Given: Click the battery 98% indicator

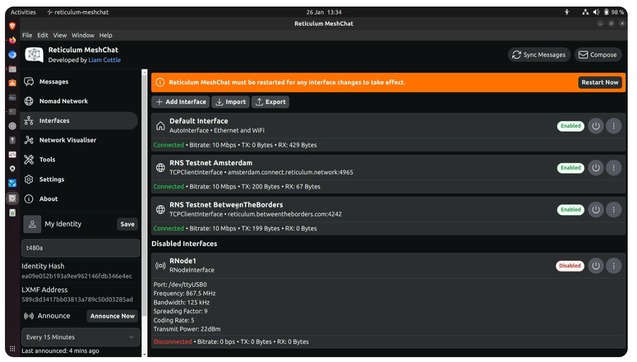Looking at the screenshot, I should tap(613, 12).
